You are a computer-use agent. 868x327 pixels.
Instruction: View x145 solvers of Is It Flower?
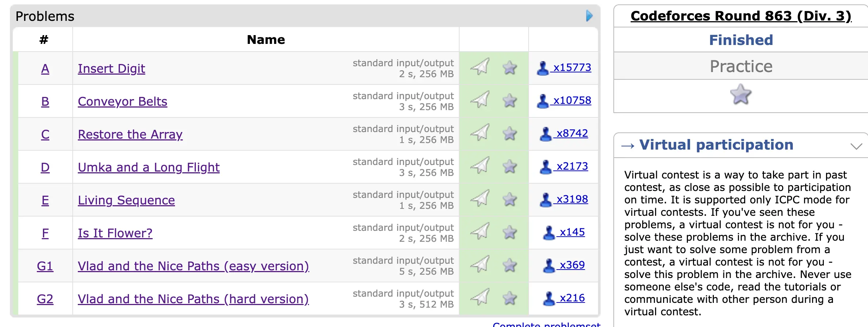564,232
